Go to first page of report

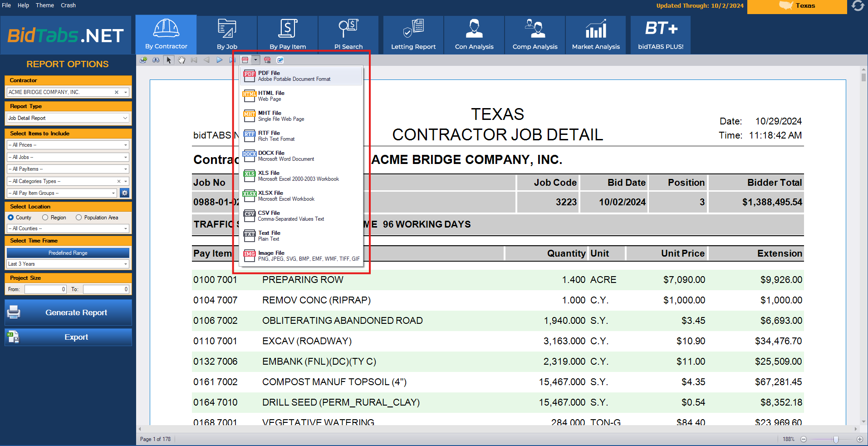(194, 60)
